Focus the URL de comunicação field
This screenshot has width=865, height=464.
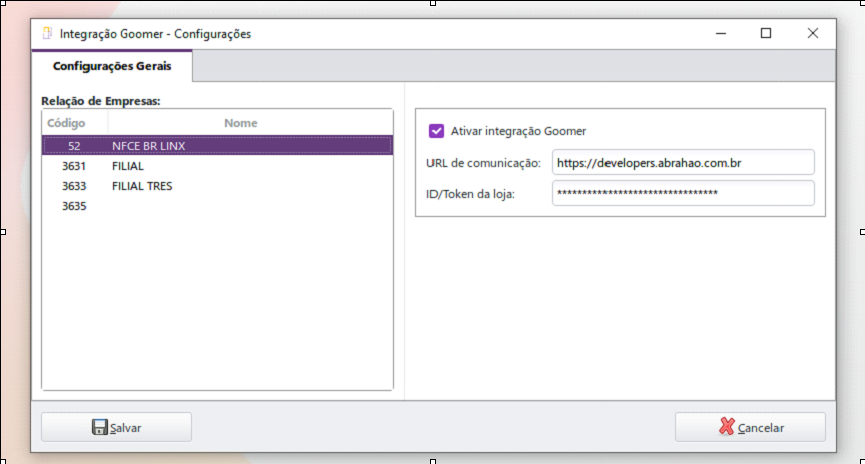click(683, 163)
